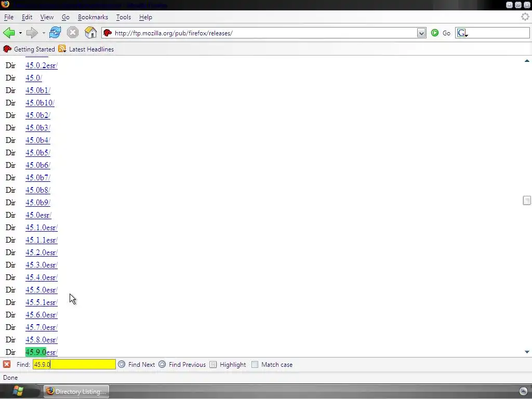Go back with the green Back arrow
The image size is (532, 399).
coord(9,33)
